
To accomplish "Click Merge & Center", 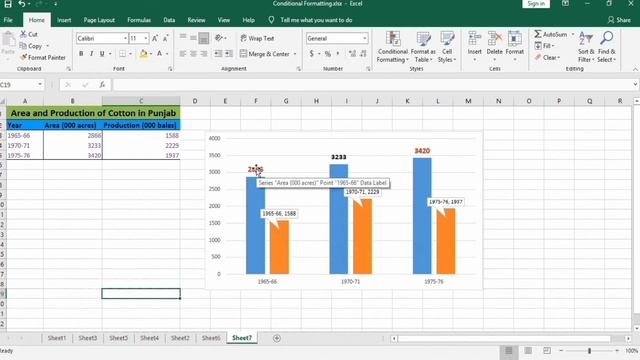I will pos(265,54).
